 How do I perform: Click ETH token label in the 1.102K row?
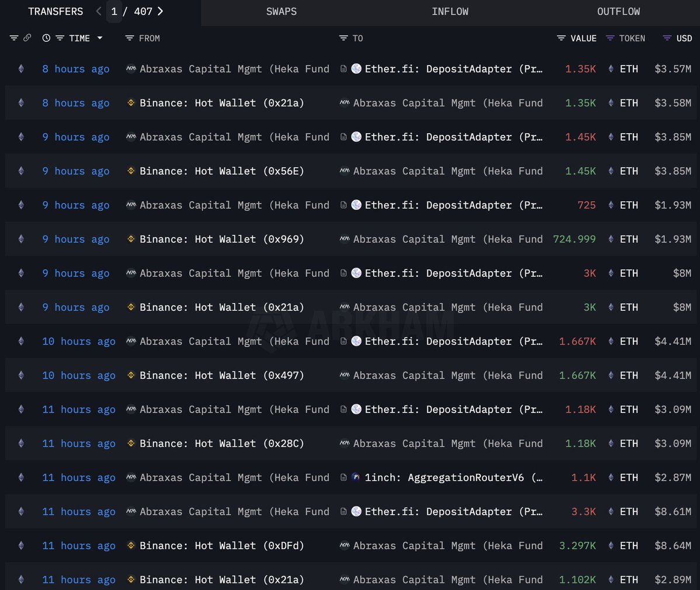click(629, 579)
